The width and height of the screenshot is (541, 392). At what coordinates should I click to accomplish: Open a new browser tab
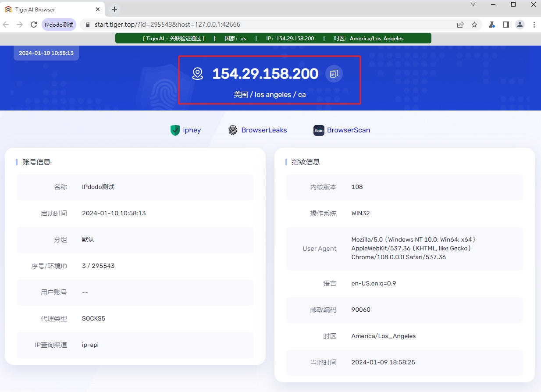[114, 9]
